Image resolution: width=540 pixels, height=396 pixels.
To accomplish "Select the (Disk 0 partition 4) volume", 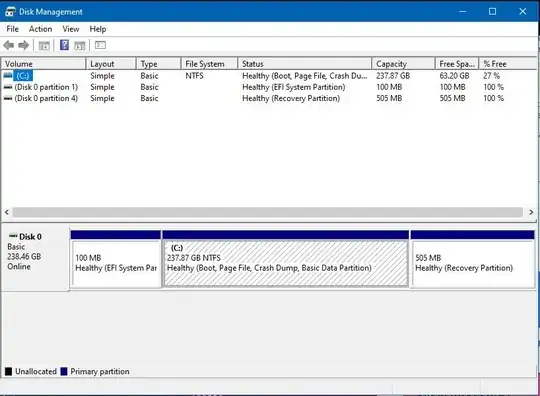I will click(x=46, y=98).
